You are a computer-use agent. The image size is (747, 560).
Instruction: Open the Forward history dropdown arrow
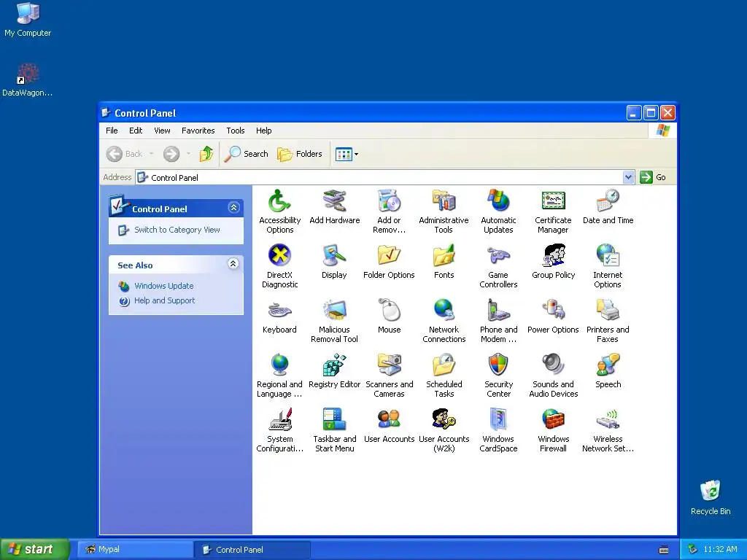pyautogui.click(x=189, y=154)
